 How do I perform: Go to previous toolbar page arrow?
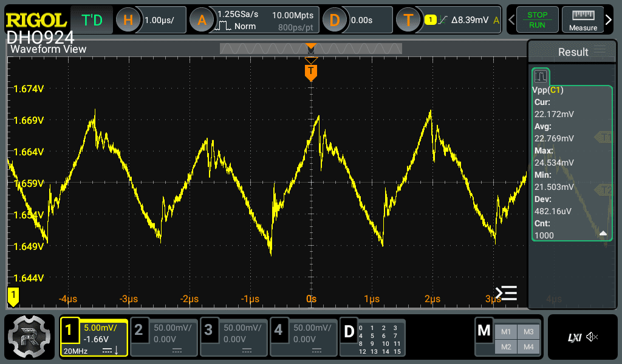[511, 20]
